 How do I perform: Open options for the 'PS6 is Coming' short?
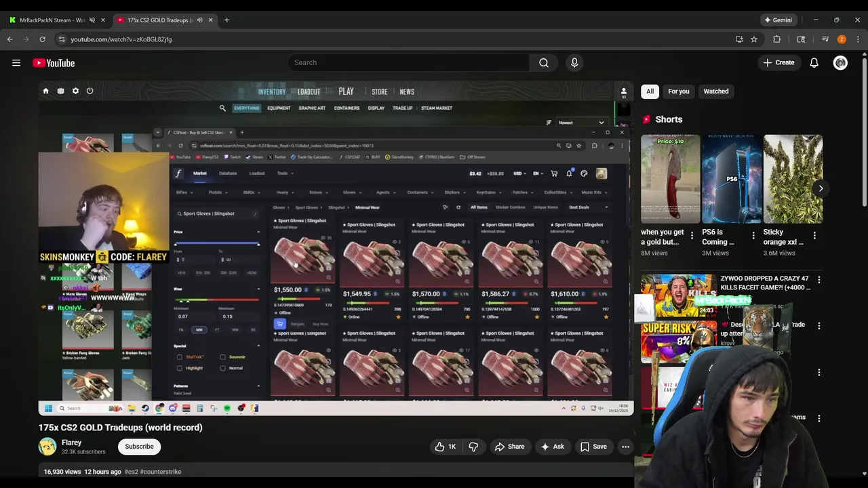pyautogui.click(x=753, y=236)
